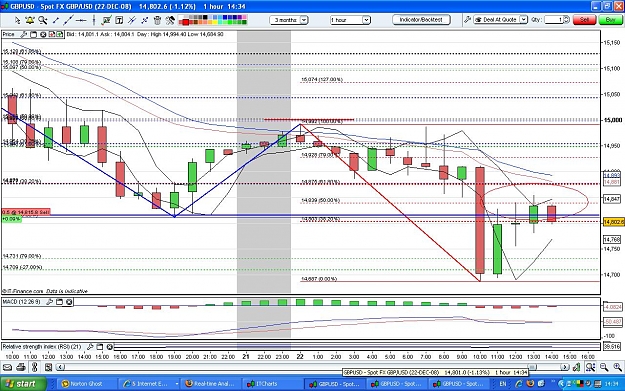This screenshot has height=391, width=625.
Task: Click the chart scrollbar right arrow
Action: (x=565, y=367)
